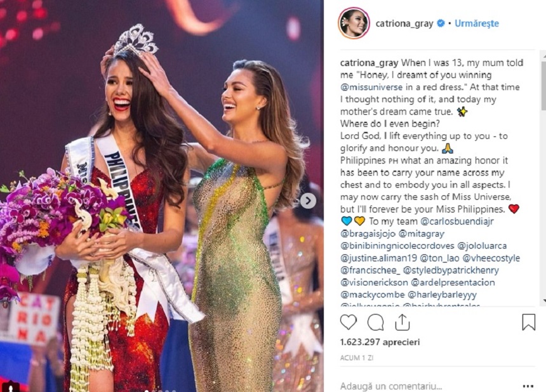Open @carlosbuendiajr mention
This screenshot has width=546, height=392.
457,221
